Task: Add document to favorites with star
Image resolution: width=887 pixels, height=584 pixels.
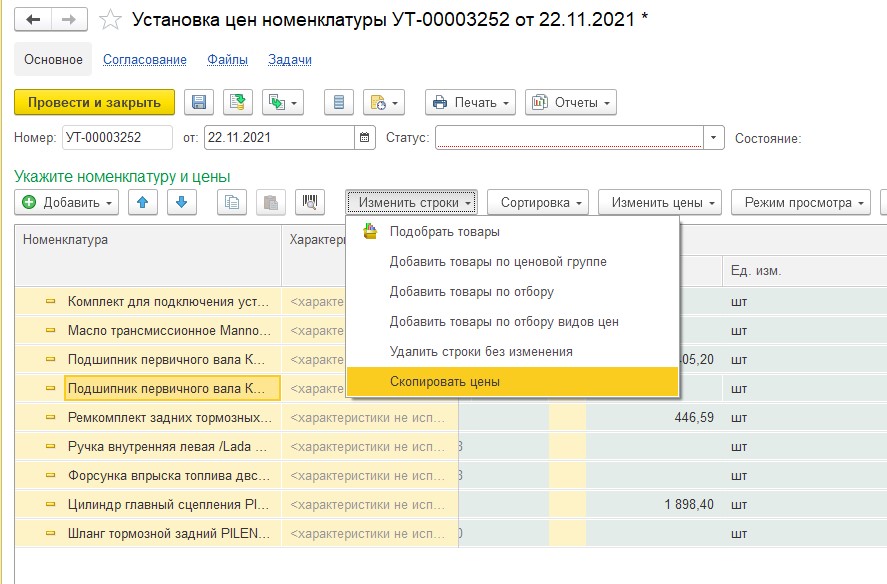Action: point(111,20)
